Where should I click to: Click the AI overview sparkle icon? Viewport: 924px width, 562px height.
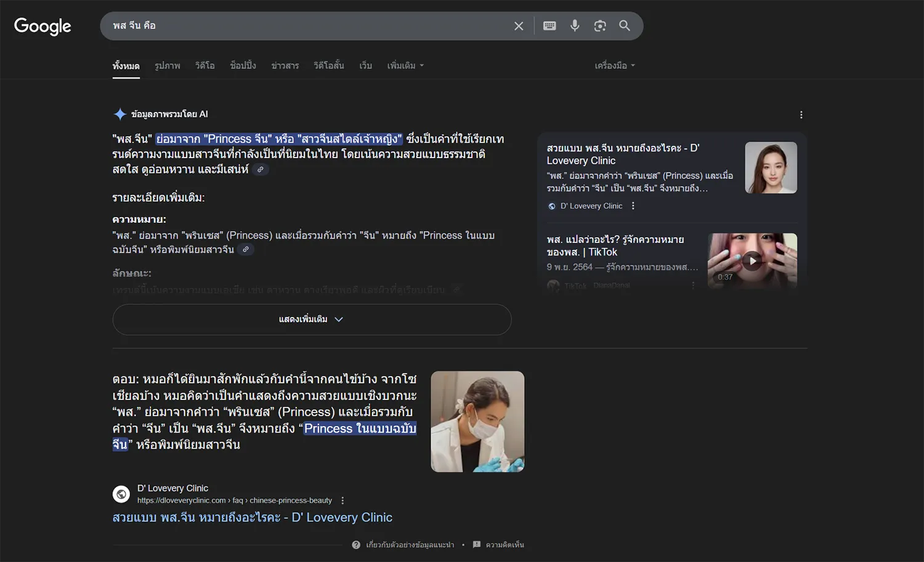click(x=120, y=114)
